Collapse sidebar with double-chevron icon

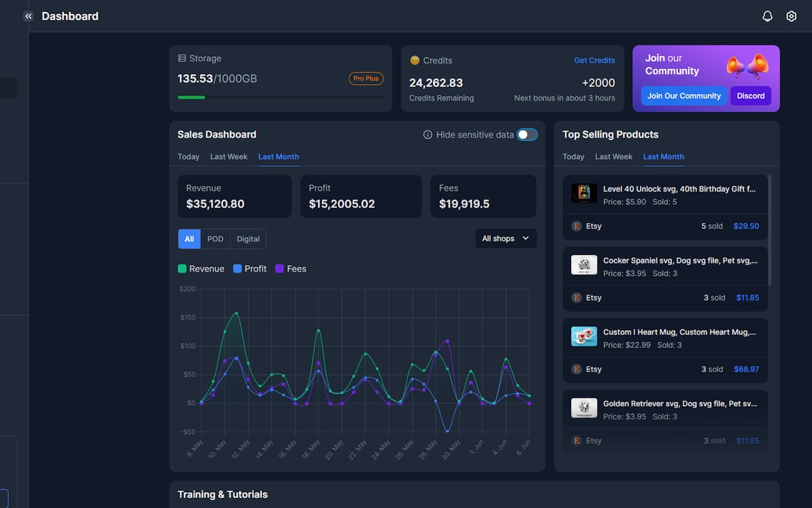pyautogui.click(x=28, y=16)
